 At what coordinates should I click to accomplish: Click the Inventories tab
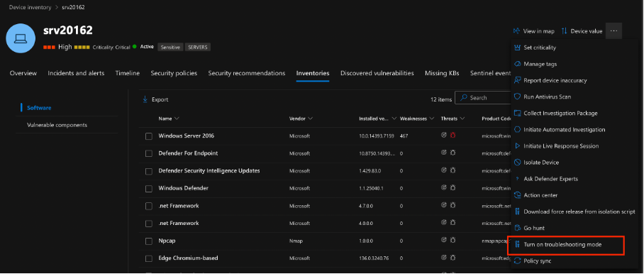(313, 73)
